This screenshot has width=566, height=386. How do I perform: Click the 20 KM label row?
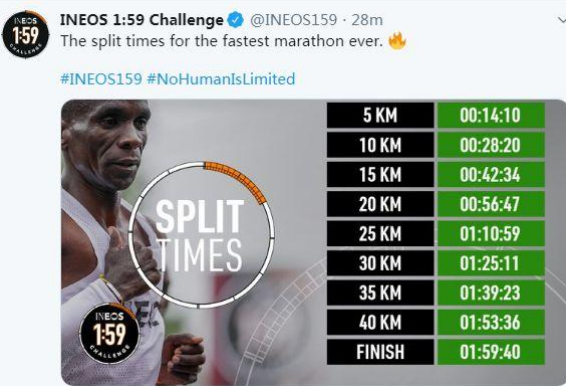point(380,204)
